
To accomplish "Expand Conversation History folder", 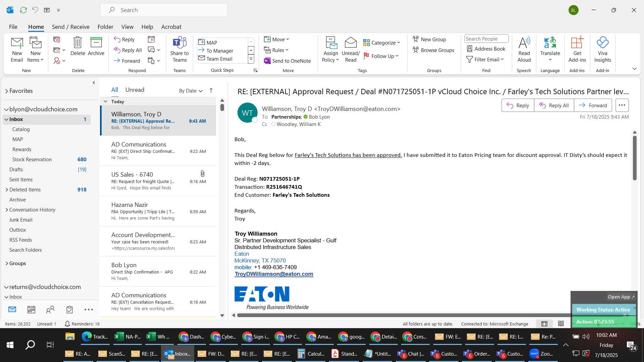I will pos(7,210).
